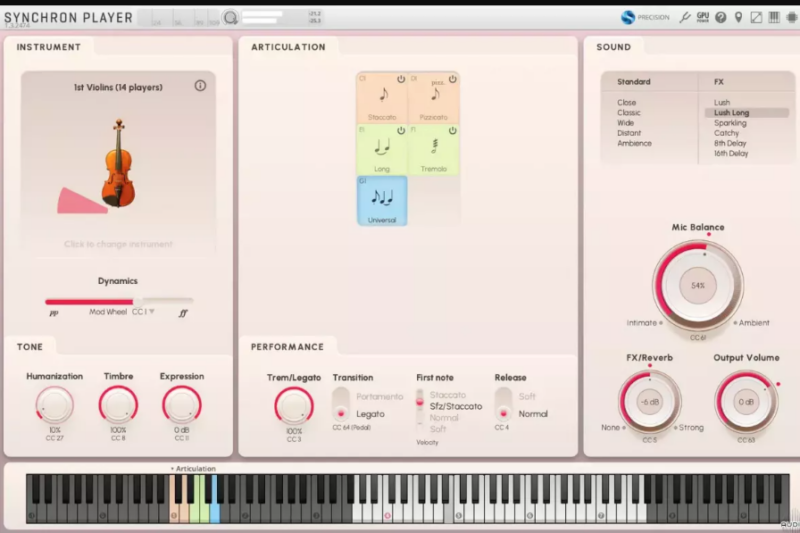Viewport: 800px width, 533px height.
Task: Open the tuning fork settings
Action: (x=685, y=17)
